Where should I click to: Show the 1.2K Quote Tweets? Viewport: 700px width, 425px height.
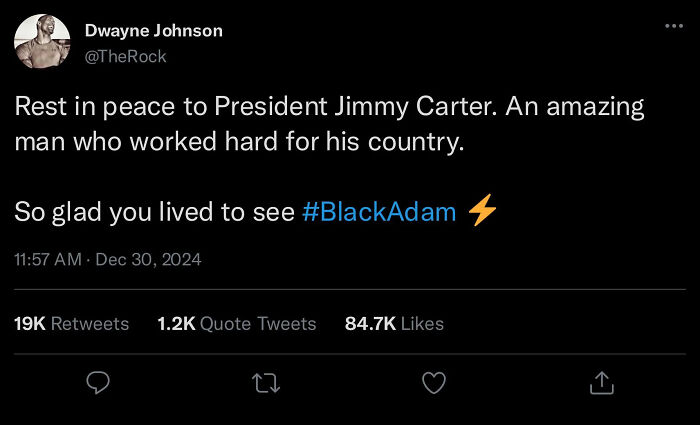click(237, 324)
